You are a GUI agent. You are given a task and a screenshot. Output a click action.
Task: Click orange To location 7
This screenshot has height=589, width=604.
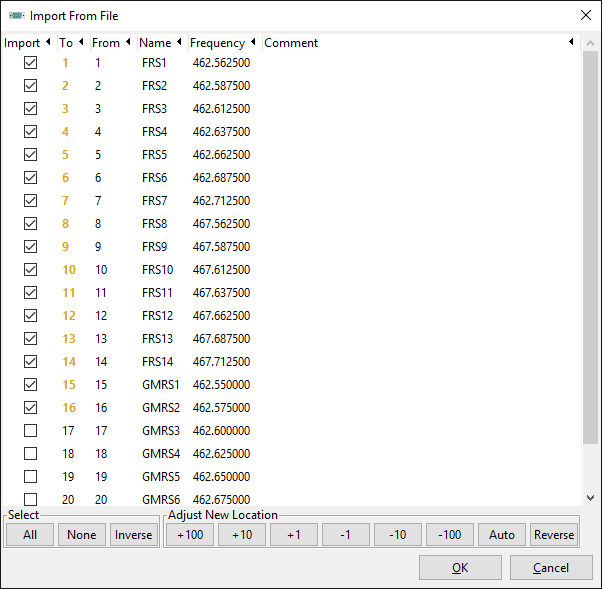pos(65,201)
